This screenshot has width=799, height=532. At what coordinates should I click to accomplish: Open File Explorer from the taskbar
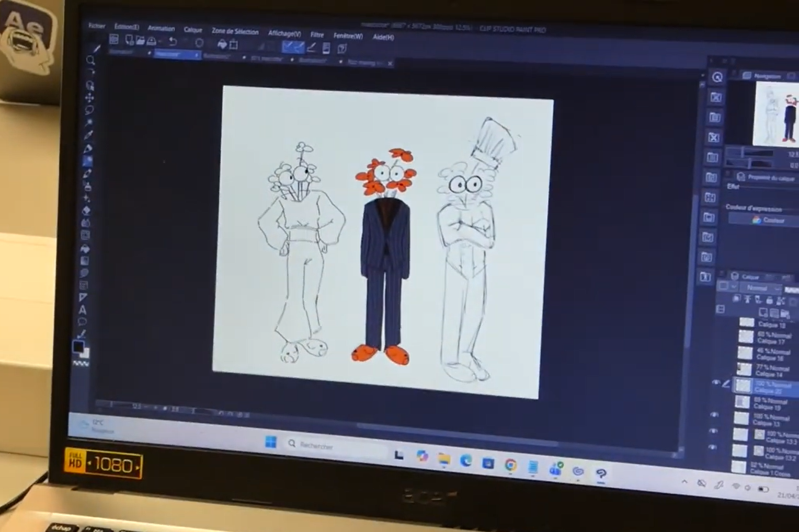tap(444, 459)
